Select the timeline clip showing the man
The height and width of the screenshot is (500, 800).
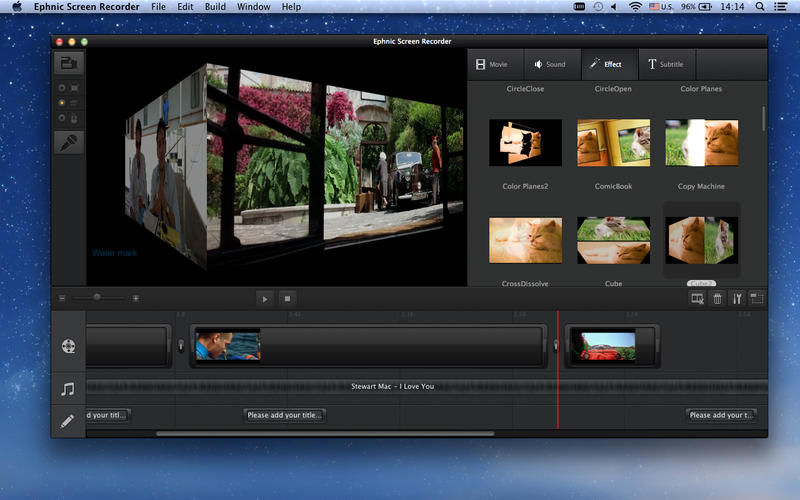point(368,346)
